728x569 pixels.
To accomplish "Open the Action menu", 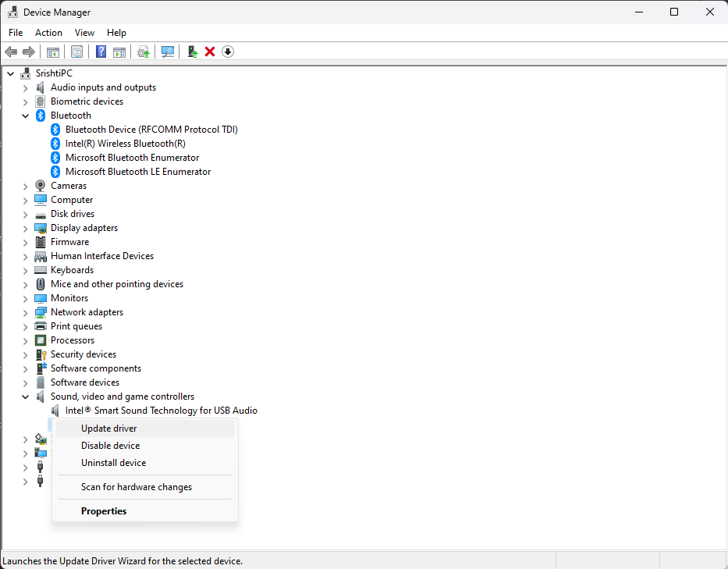I will [48, 33].
